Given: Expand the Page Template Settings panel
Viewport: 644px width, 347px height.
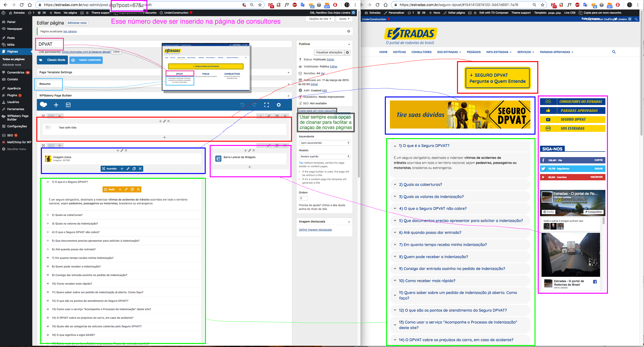Looking at the screenshot, I should point(288,72).
